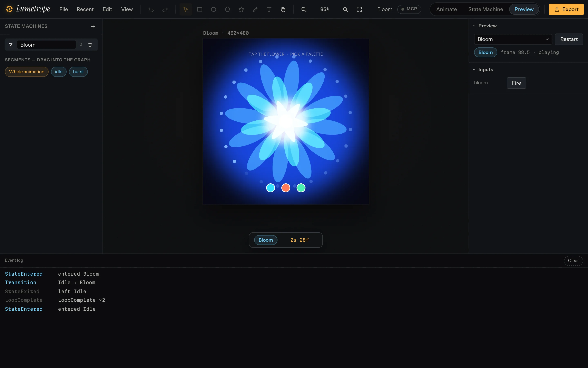Zoom in on the canvas
This screenshot has height=368, width=588.
pyautogui.click(x=345, y=9)
